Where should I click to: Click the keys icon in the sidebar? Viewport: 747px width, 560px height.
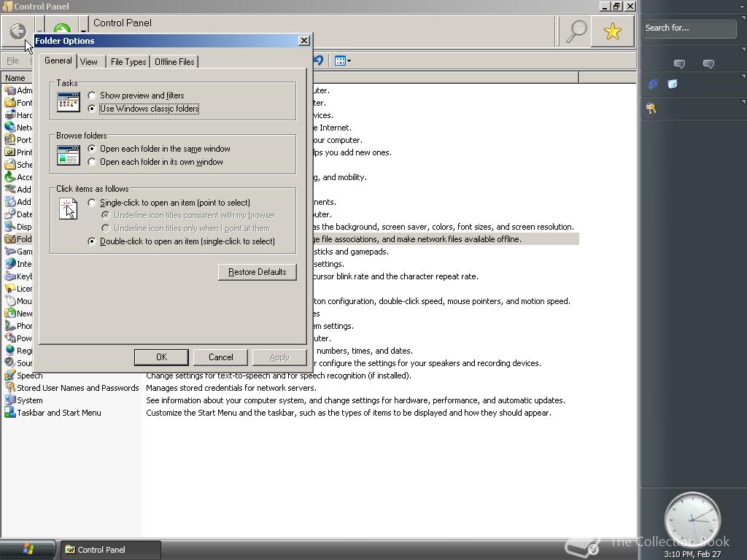tap(651, 109)
